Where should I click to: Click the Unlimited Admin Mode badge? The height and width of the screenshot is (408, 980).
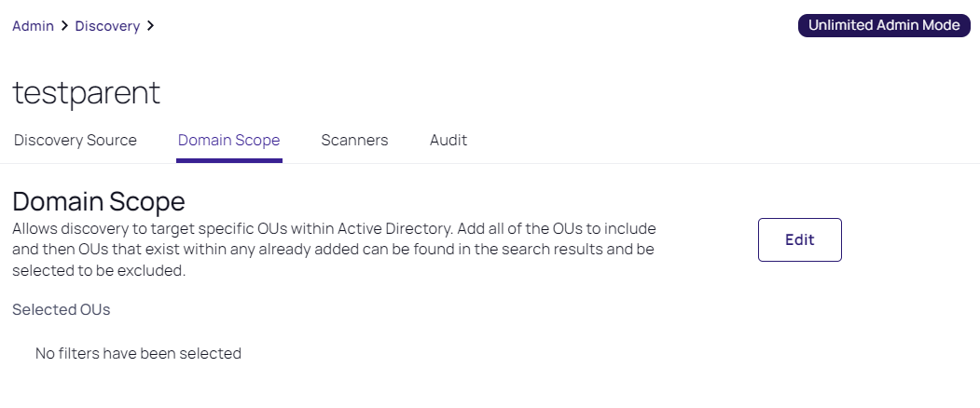click(883, 25)
